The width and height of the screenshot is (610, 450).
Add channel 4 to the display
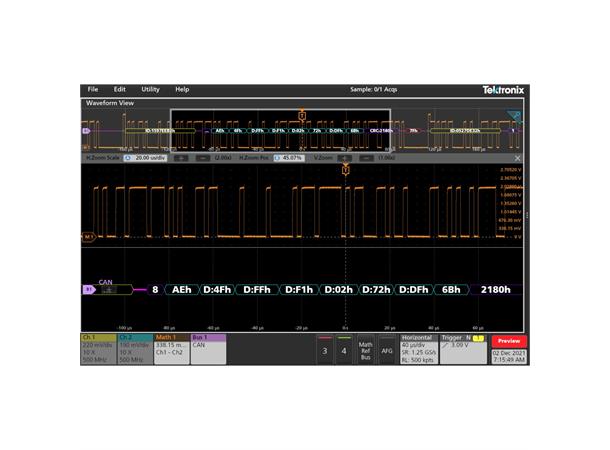[x=344, y=350]
